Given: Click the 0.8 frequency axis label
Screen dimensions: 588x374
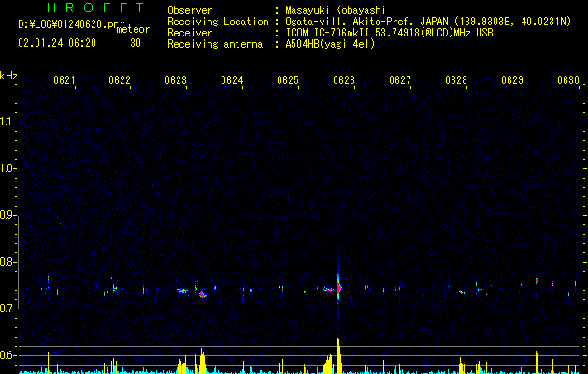Looking at the screenshot, I should coord(7,262).
